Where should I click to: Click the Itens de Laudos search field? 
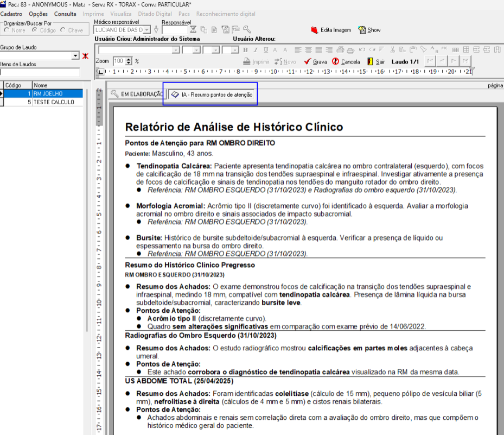[x=40, y=72]
